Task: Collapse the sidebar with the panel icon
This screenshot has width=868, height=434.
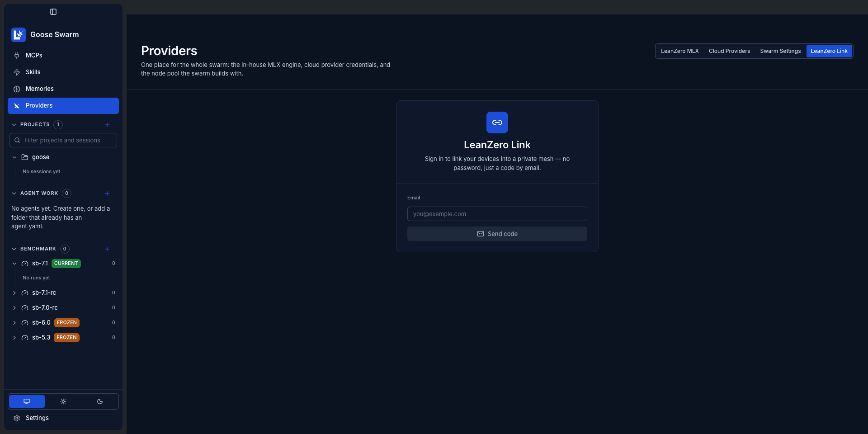Action: pos(53,12)
